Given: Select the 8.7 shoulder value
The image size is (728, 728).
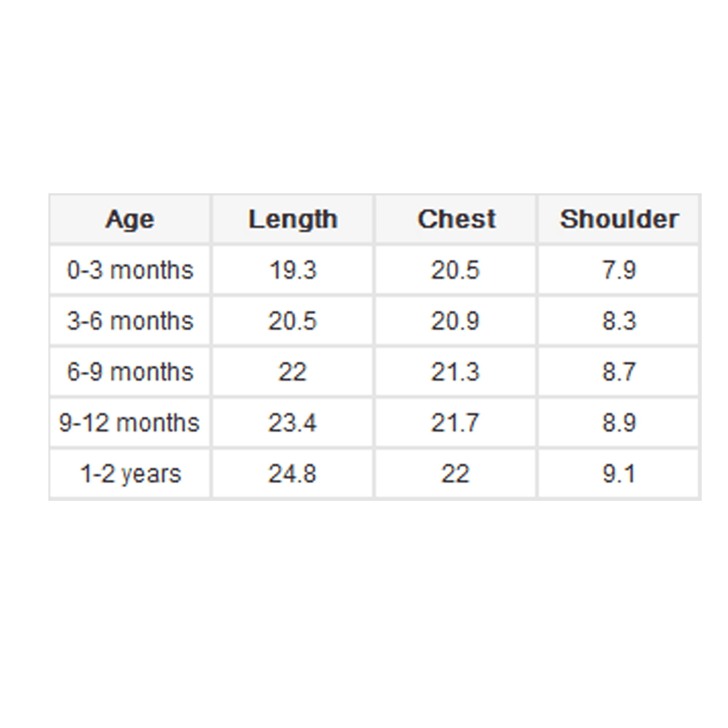Looking at the screenshot, I should (x=619, y=372).
